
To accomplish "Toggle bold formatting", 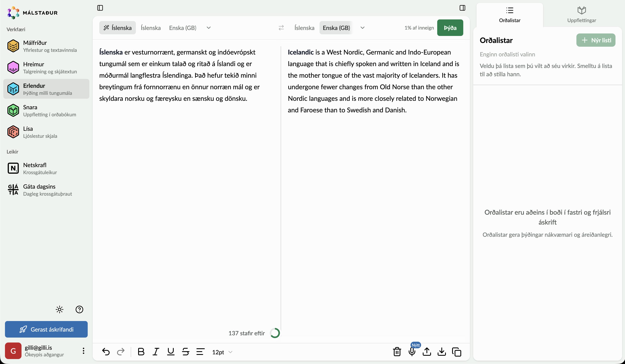I will [141, 352].
